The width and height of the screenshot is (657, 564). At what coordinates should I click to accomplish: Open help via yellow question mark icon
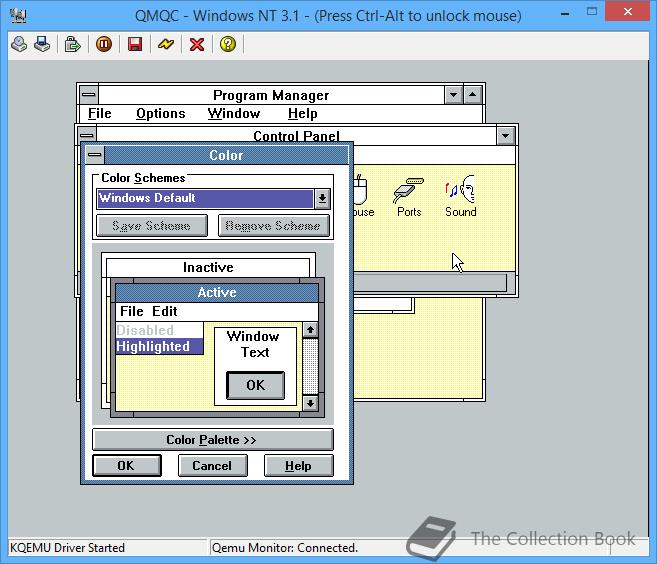coord(228,44)
